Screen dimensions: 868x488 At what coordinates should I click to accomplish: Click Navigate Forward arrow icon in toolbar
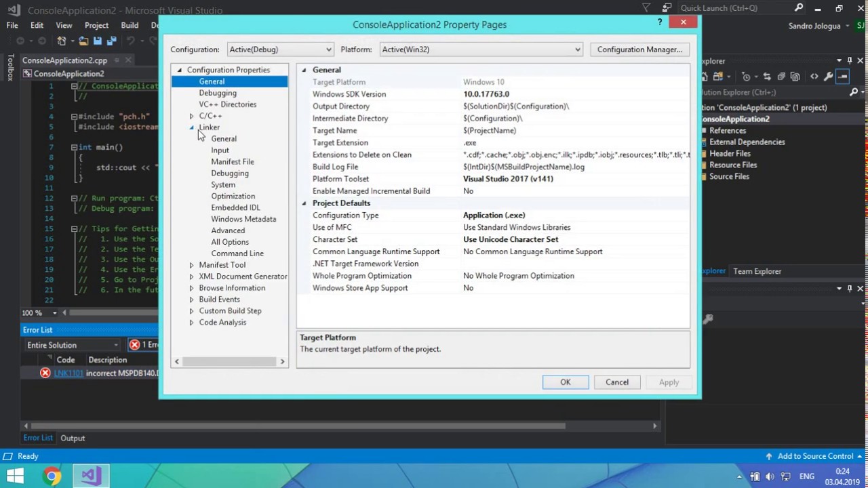tap(42, 41)
